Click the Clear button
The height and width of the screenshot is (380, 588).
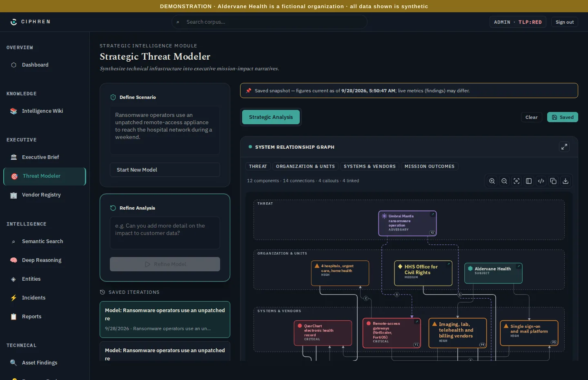(532, 117)
